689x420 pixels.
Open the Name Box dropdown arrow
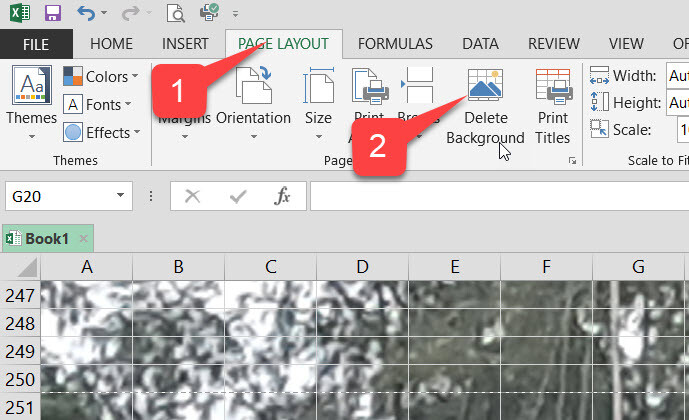tap(120, 196)
